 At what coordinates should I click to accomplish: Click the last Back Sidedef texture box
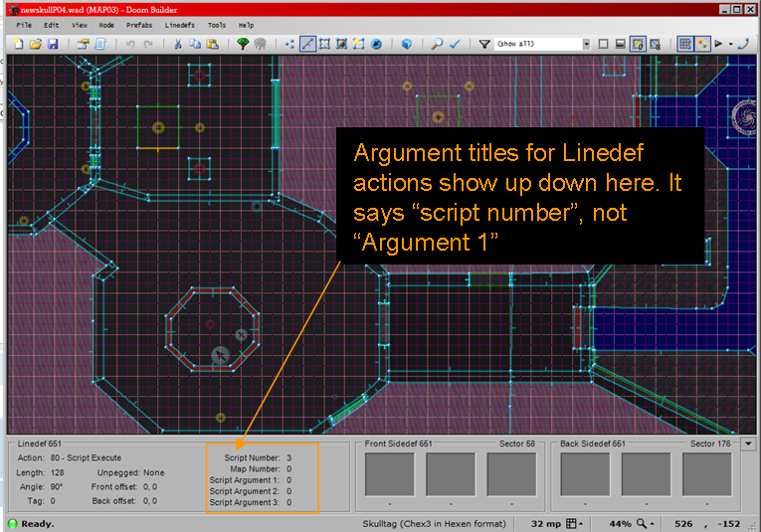pyautogui.click(x=710, y=474)
